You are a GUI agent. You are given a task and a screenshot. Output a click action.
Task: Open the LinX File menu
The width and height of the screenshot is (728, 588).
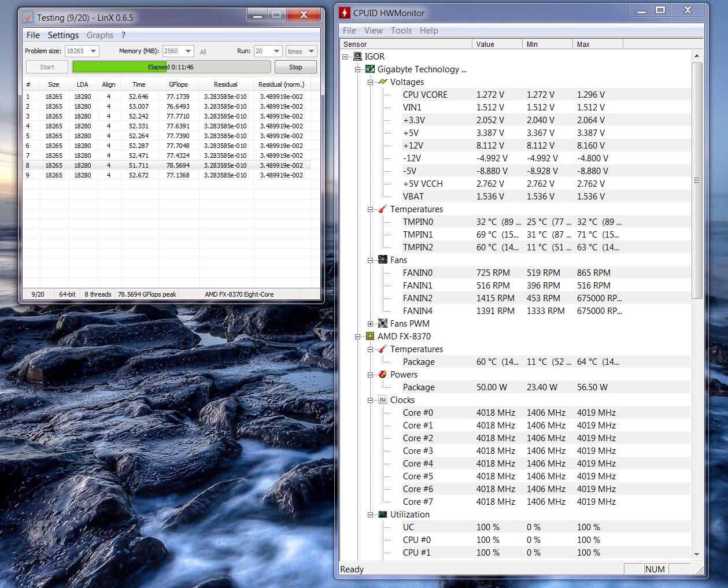33,35
